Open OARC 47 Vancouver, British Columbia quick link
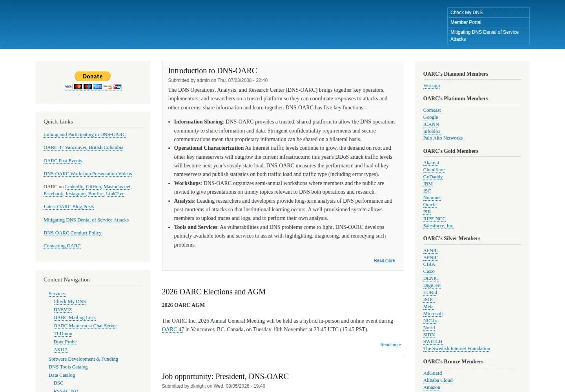The width and height of the screenshot is (565, 392). (x=83, y=147)
